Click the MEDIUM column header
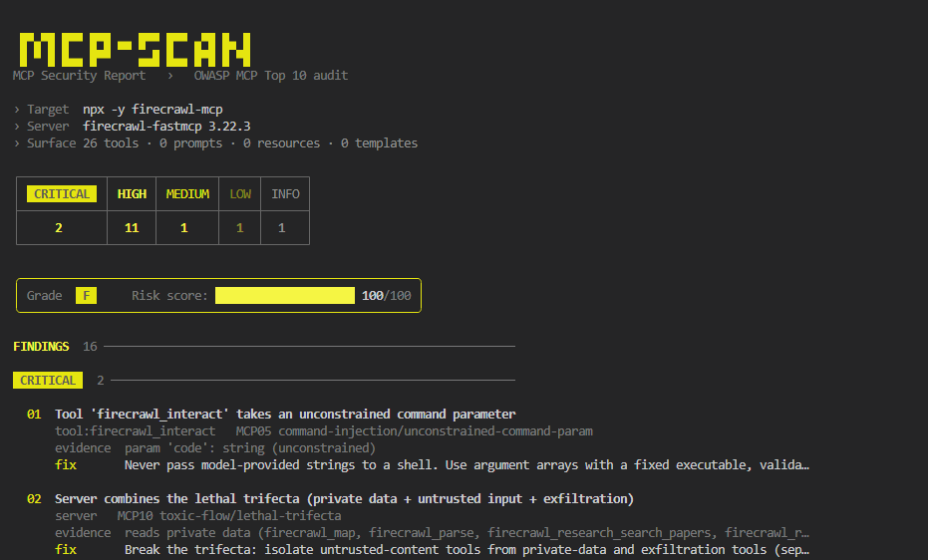Viewport: 928px width, 560px height. [x=187, y=194]
